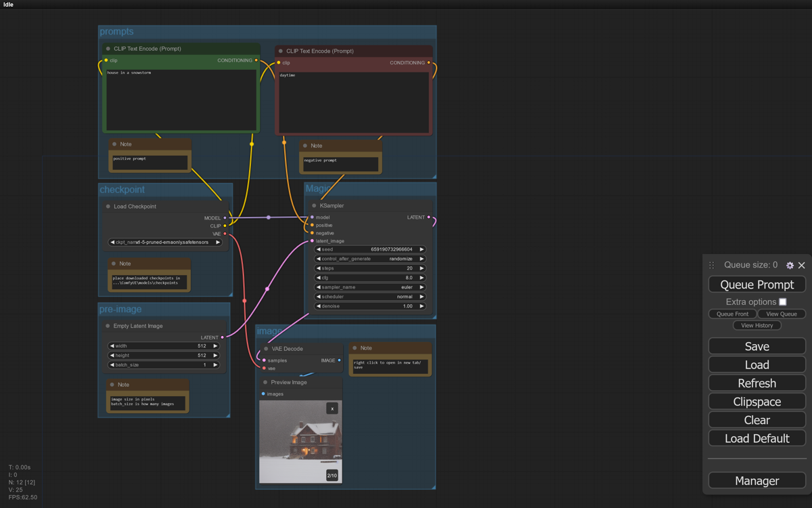
Task: Click the right arrow on batch_size
Action: 215,365
